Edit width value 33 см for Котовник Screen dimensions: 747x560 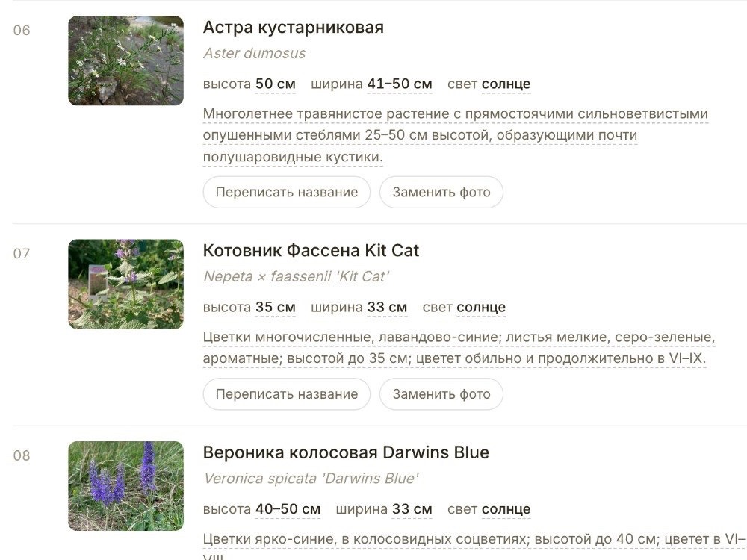tap(387, 307)
